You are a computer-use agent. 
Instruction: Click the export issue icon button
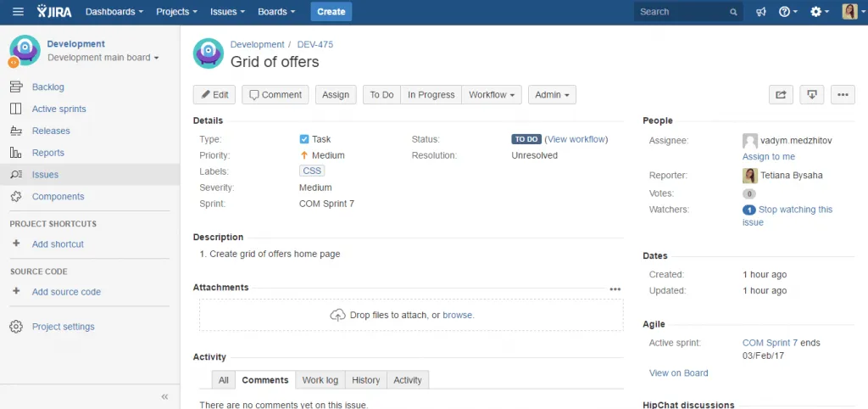[812, 95]
